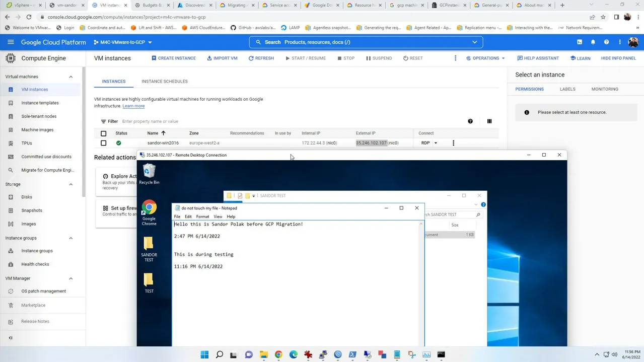Click HIDE INFO PANEL
Screen dimensions: 644x362
(x=618, y=58)
